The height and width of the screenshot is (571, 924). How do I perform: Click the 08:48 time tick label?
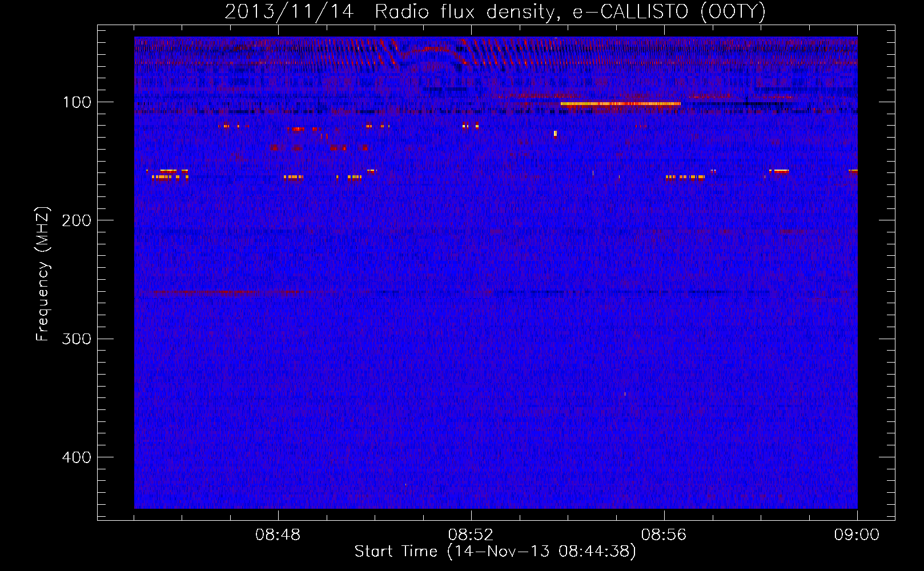coord(278,535)
